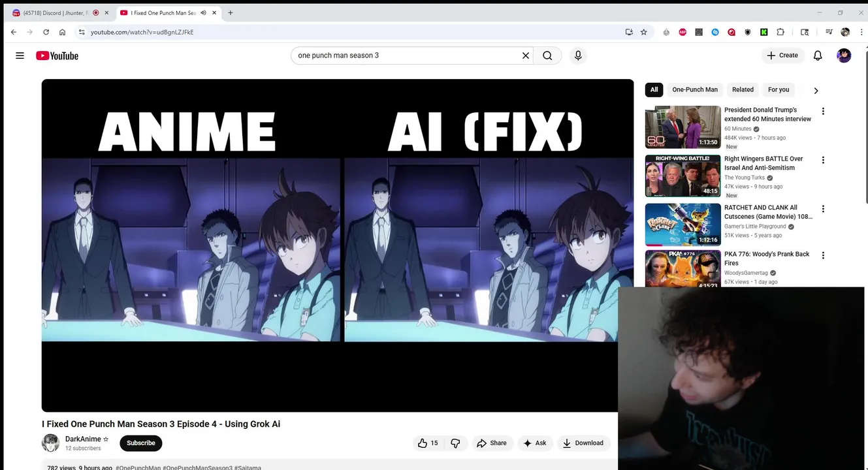This screenshot has width=868, height=470.
Task: Run search with magnifier button
Action: coord(547,55)
